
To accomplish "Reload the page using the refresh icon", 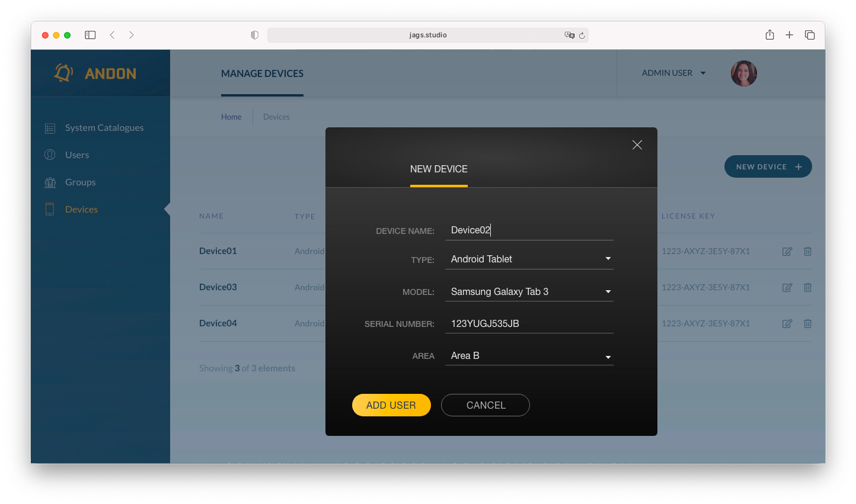I will point(582,36).
